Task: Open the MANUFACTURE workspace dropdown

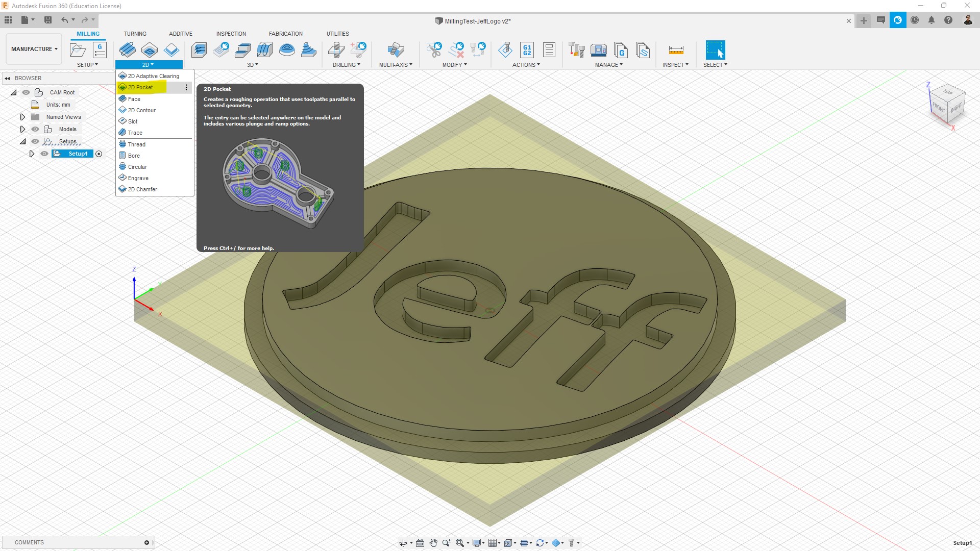Action: pyautogui.click(x=34, y=49)
